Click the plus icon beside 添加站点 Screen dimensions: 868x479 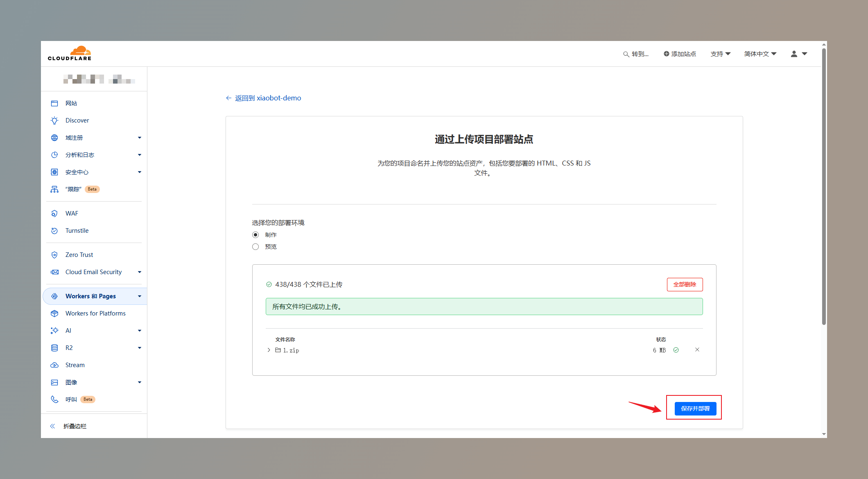[667, 54]
